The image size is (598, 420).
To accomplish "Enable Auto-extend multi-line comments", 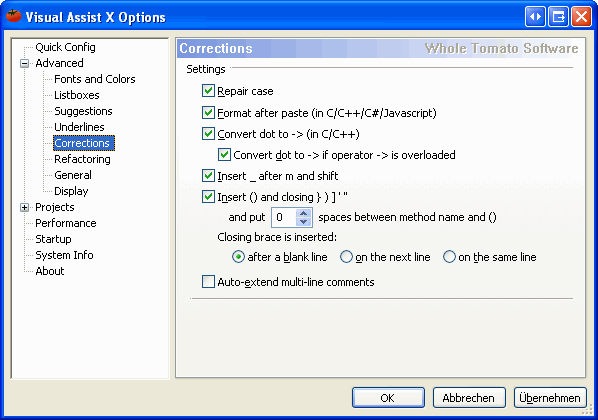I will [208, 282].
